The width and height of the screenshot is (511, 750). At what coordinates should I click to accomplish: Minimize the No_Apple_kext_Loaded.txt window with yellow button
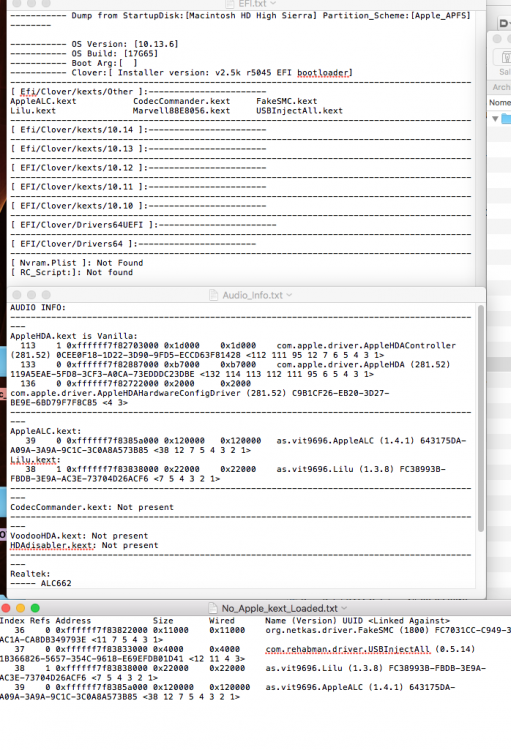[21, 608]
